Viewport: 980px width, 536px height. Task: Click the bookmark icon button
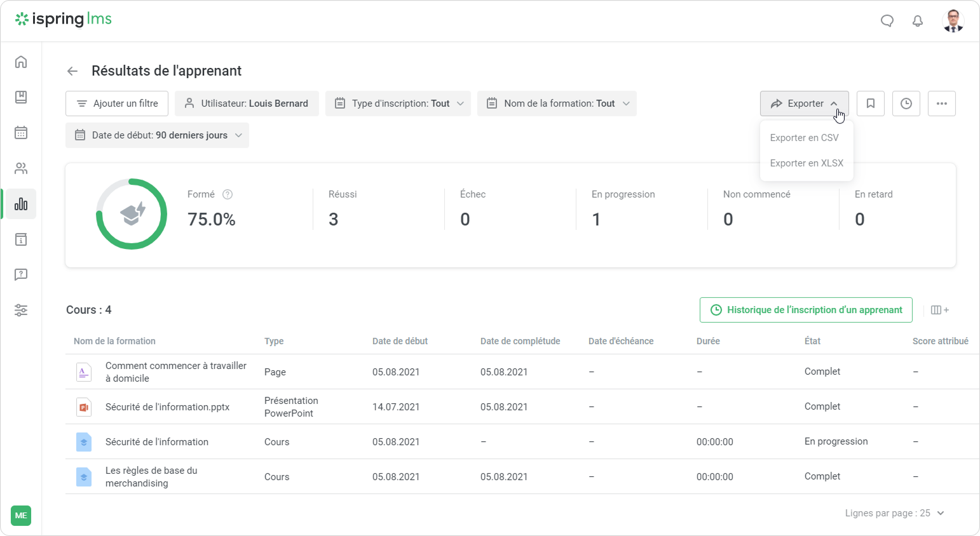pyautogui.click(x=871, y=104)
